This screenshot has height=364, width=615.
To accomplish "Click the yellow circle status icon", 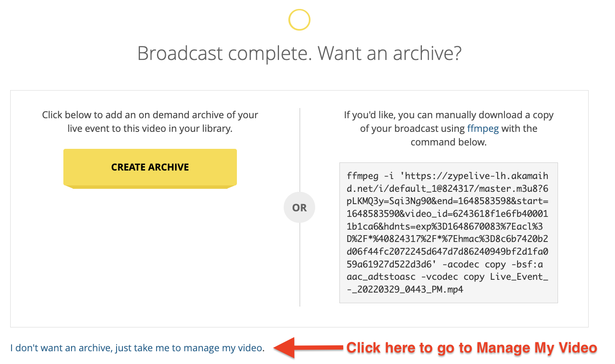I will [299, 20].
